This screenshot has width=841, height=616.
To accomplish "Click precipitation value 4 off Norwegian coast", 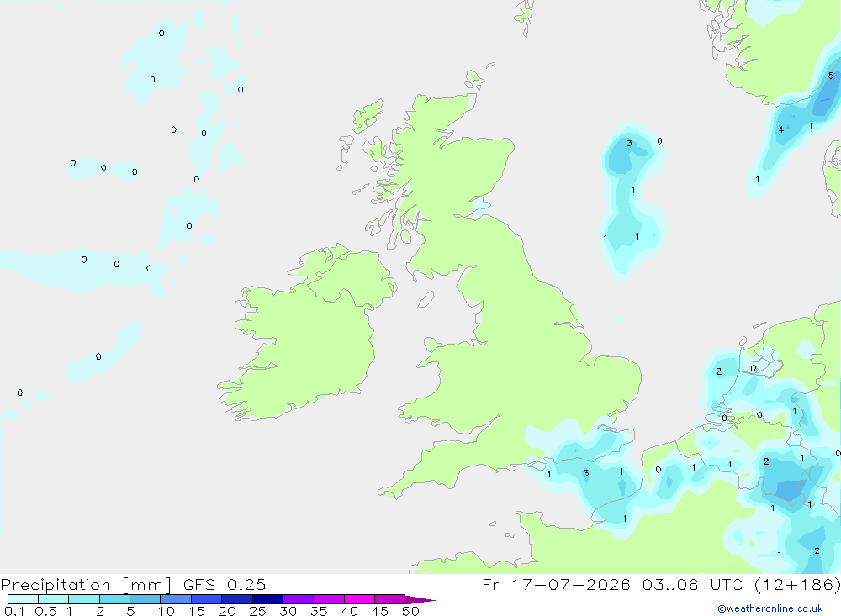I will [781, 129].
